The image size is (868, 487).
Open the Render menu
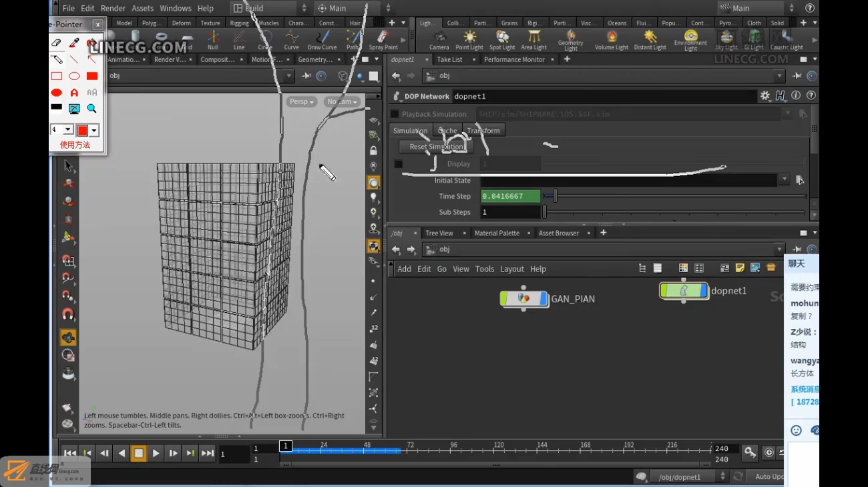pyautogui.click(x=113, y=8)
